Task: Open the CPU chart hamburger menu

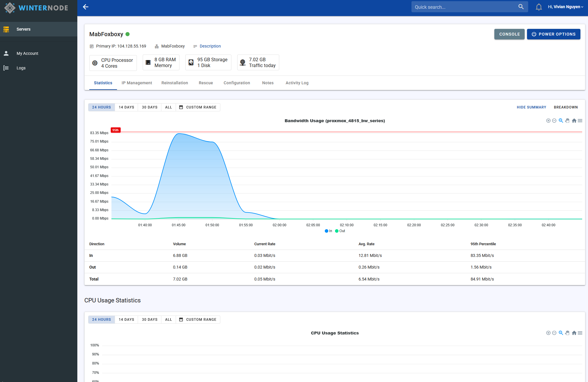Action: click(x=580, y=333)
